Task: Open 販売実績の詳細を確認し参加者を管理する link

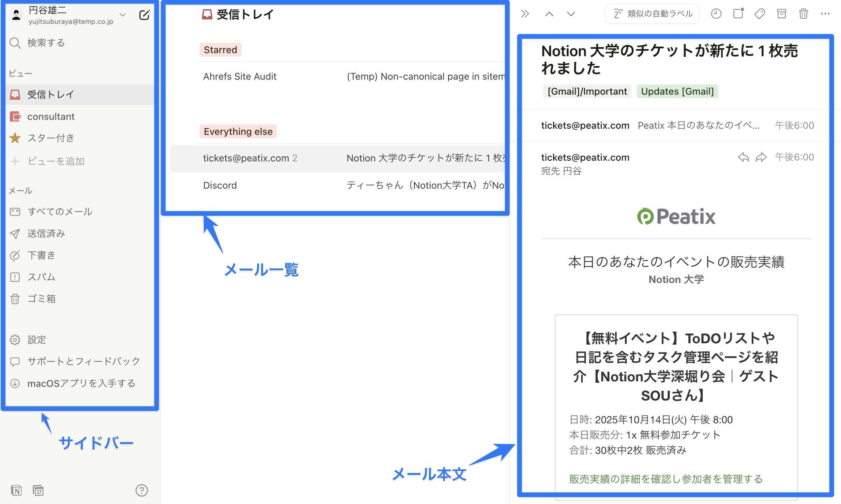Action: tap(666, 479)
